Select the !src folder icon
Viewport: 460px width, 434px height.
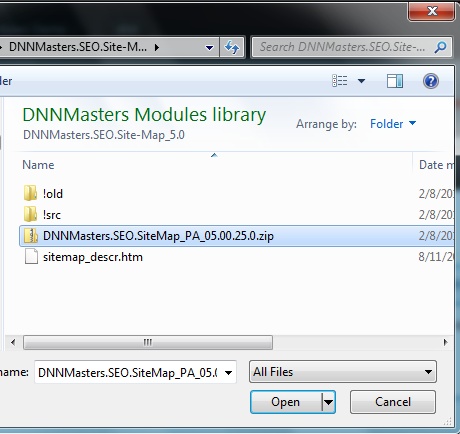tap(30, 214)
